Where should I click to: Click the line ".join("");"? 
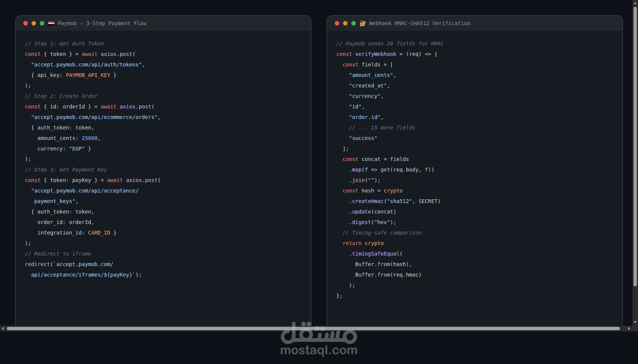click(365, 180)
